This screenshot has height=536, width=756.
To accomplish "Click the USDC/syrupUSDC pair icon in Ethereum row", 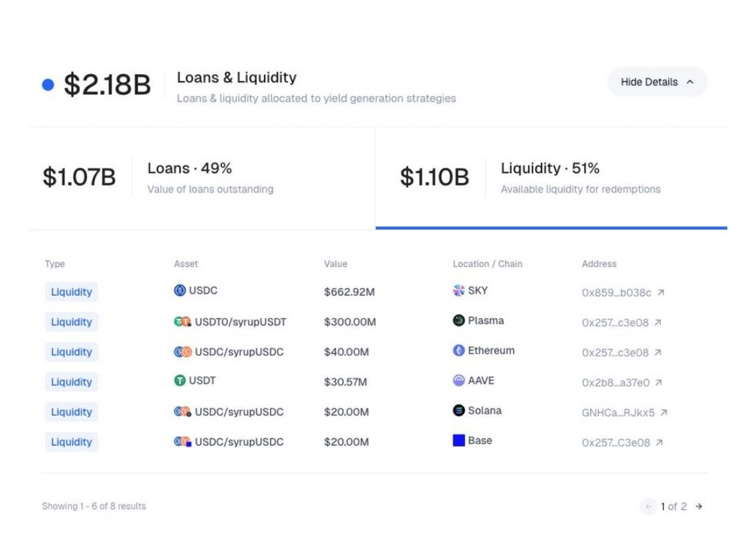I will coord(183,352).
